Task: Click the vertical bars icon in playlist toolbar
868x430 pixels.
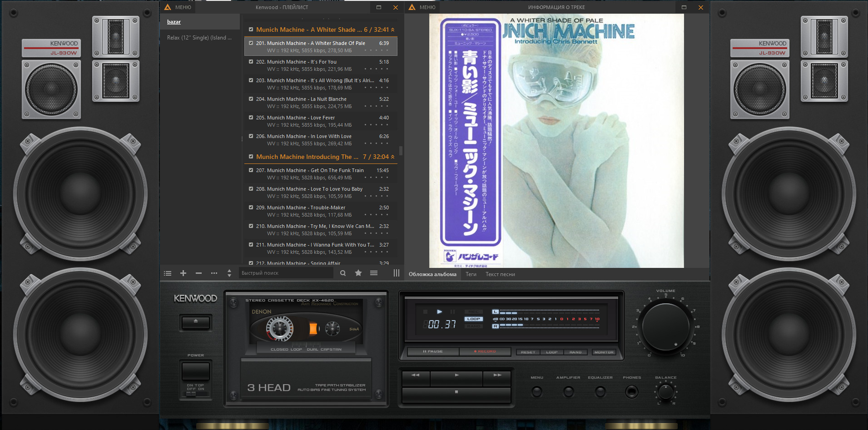Action: 397,273
